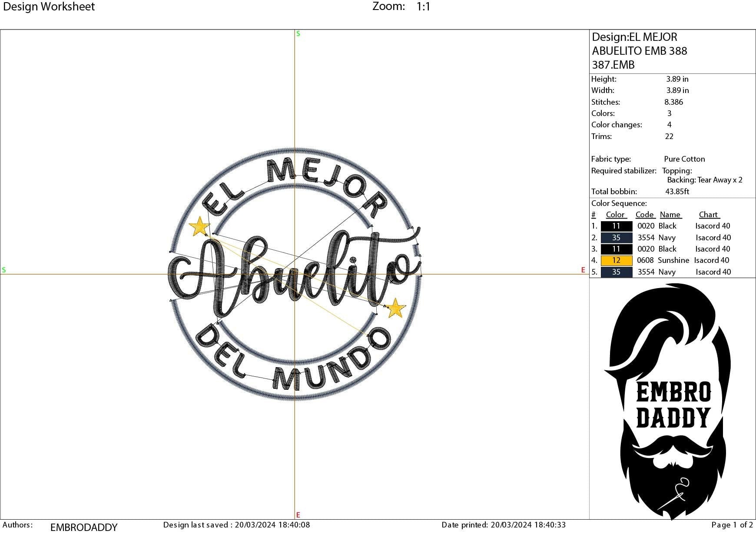756x534 pixels.
Task: Click the Chart column header
Action: coord(708,215)
